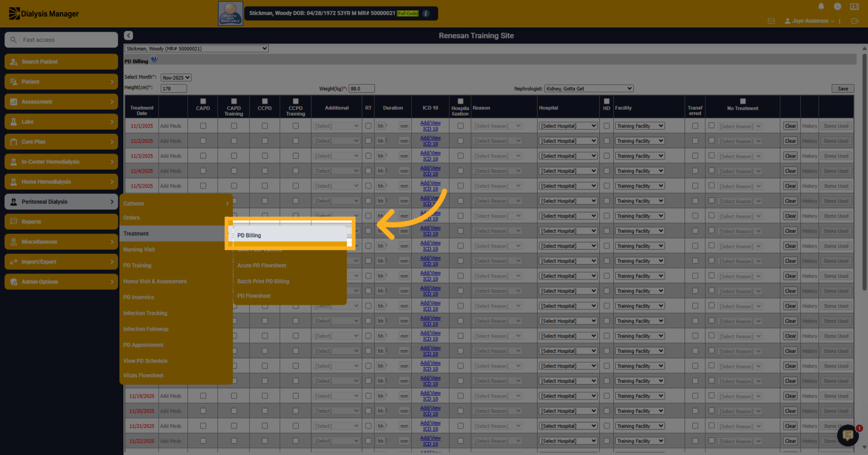The width and height of the screenshot is (868, 455).
Task: Open the mail envelope icon
Action: point(771,21)
